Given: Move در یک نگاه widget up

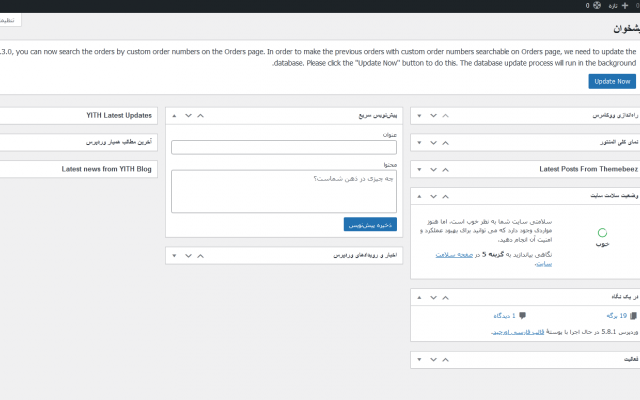Looking at the screenshot, I should click(445, 298).
